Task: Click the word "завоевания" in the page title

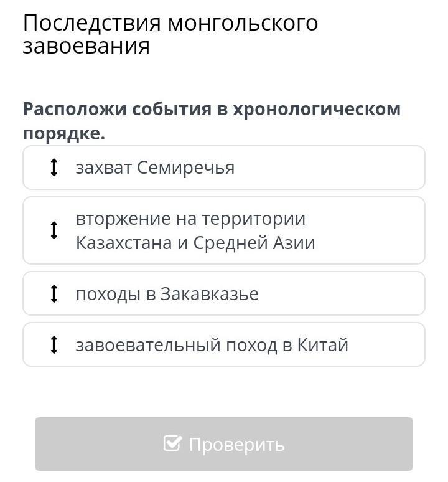Action: pyautogui.click(x=86, y=46)
